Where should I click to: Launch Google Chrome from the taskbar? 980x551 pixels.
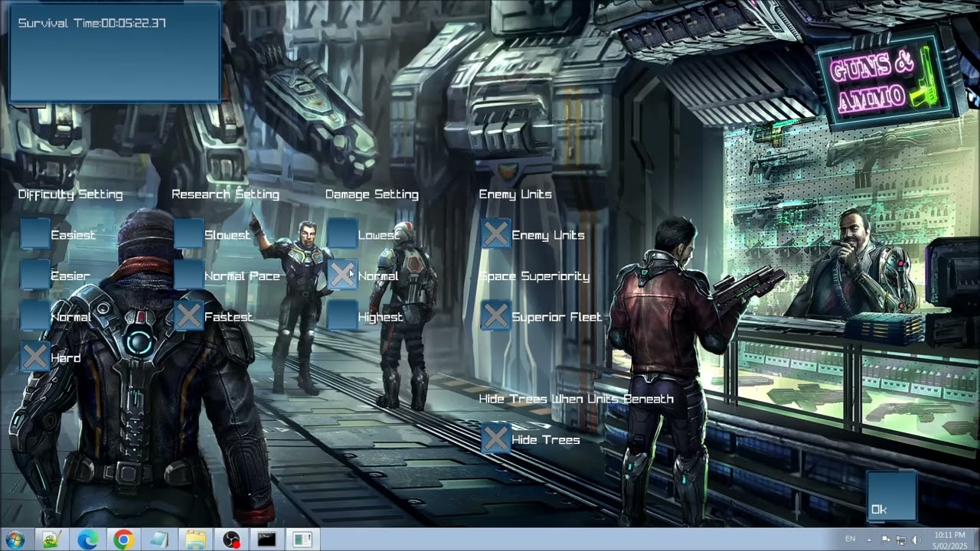[123, 540]
